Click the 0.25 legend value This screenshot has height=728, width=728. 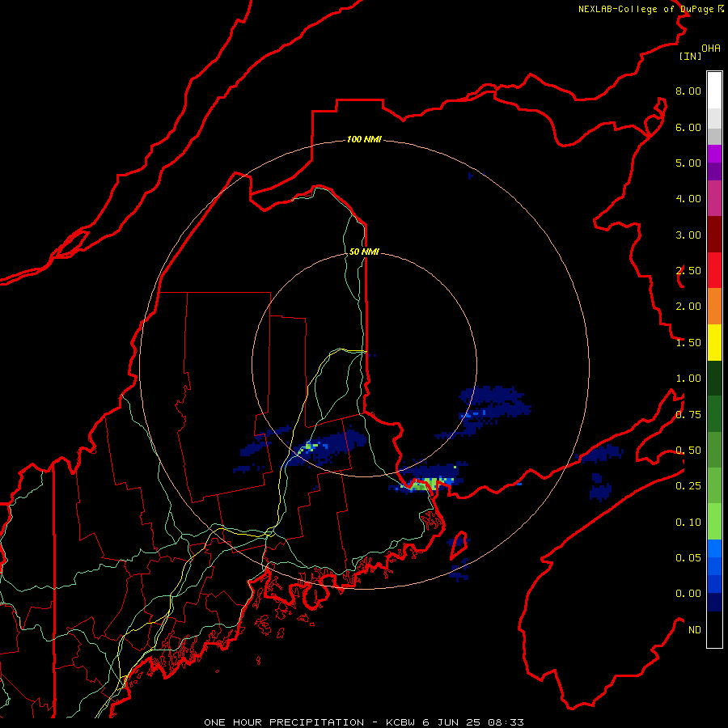[x=688, y=486]
